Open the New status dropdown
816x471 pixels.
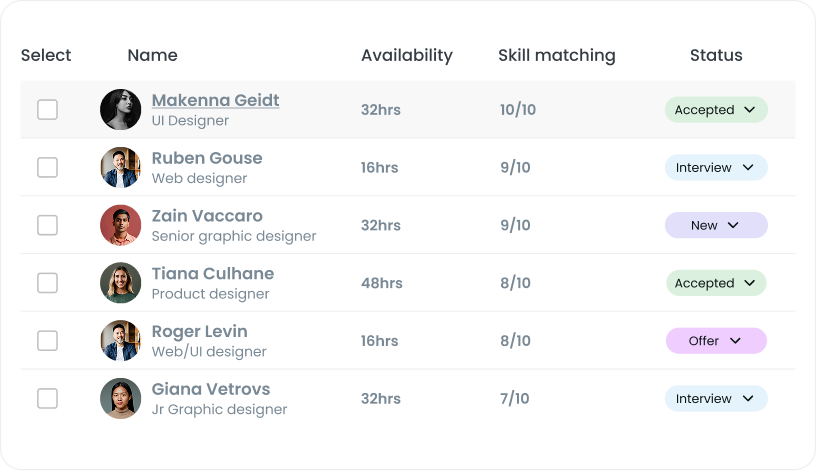(716, 225)
